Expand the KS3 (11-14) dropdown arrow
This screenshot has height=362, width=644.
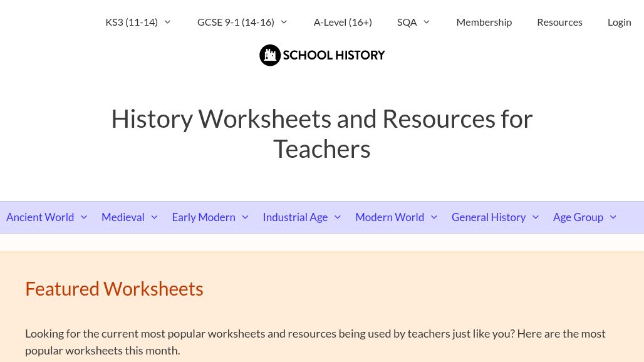pyautogui.click(x=167, y=22)
